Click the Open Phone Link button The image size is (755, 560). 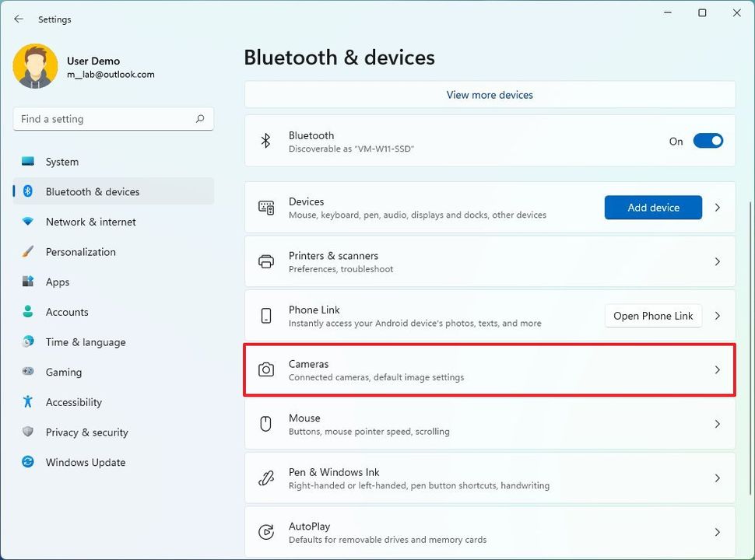point(653,316)
